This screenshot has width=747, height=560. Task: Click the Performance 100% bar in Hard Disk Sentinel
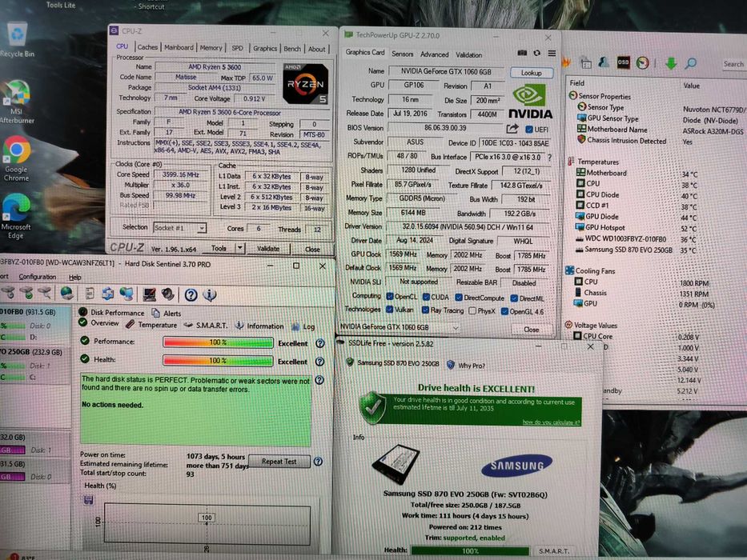(218, 342)
